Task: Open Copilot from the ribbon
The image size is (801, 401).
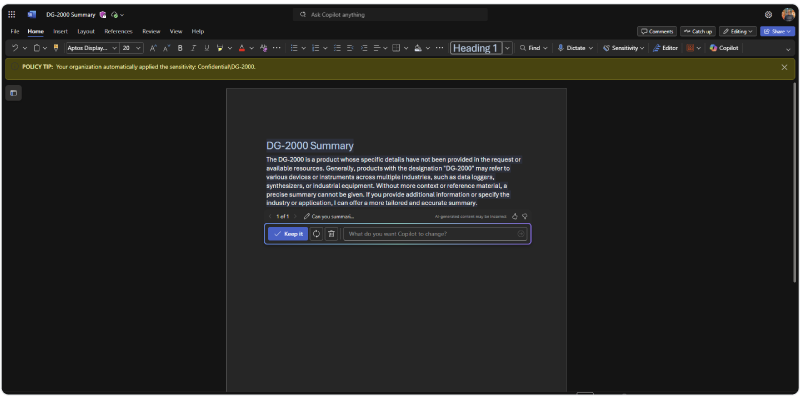Action: click(724, 48)
